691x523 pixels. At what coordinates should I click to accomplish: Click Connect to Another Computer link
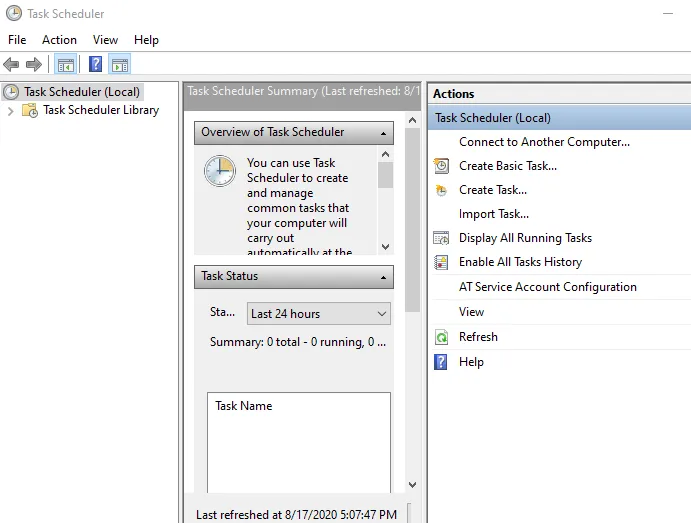tap(544, 142)
